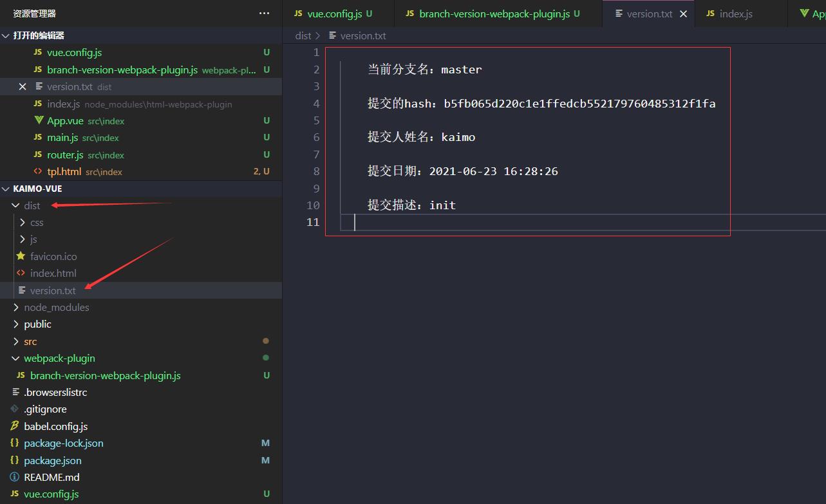Click text file icon beside version.txt in tree
Screen dimensions: 826x504
(22, 290)
